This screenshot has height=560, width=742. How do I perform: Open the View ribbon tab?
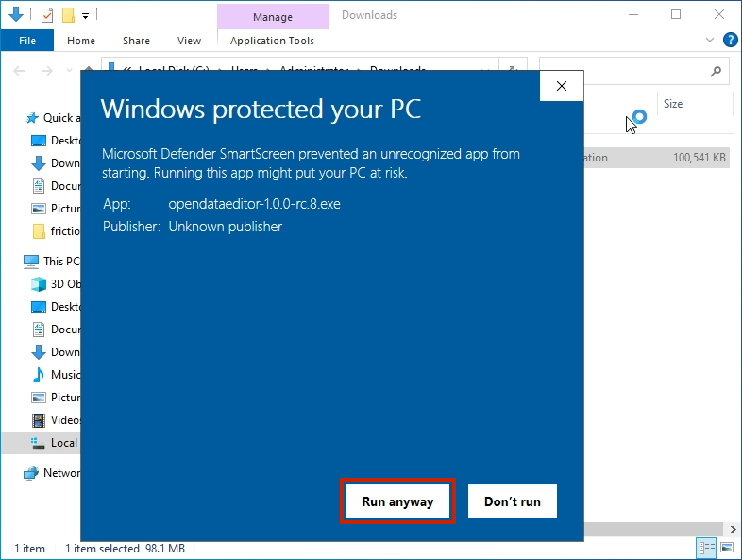[189, 41]
